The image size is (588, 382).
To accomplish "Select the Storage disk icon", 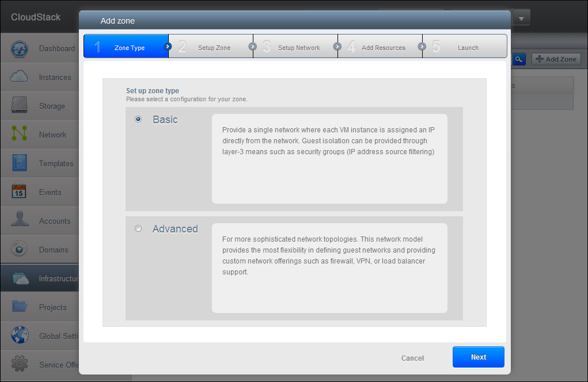I will coord(20,106).
